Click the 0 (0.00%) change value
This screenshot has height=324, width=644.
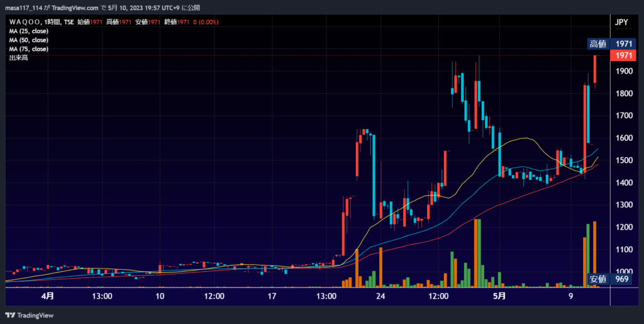pyautogui.click(x=206, y=22)
